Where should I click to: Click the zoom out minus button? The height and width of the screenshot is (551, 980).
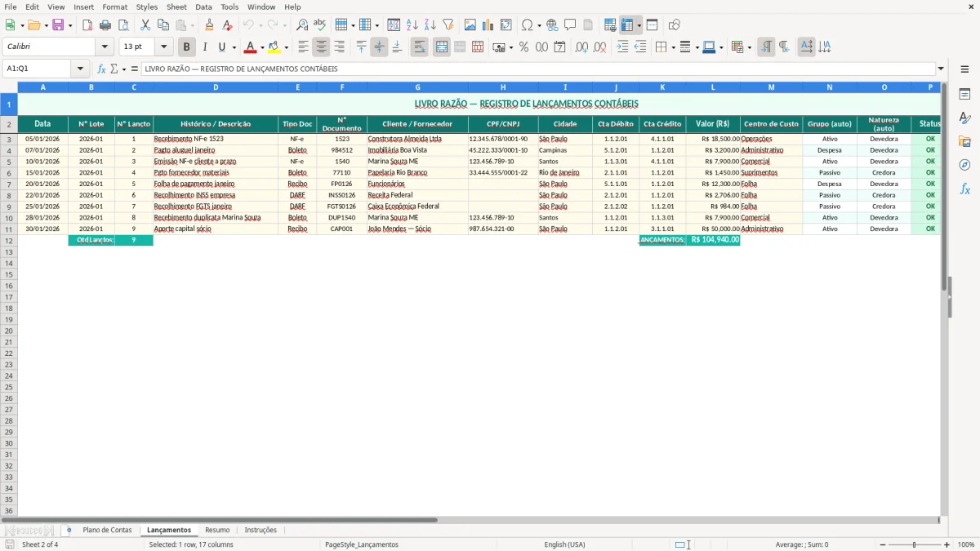(x=883, y=544)
